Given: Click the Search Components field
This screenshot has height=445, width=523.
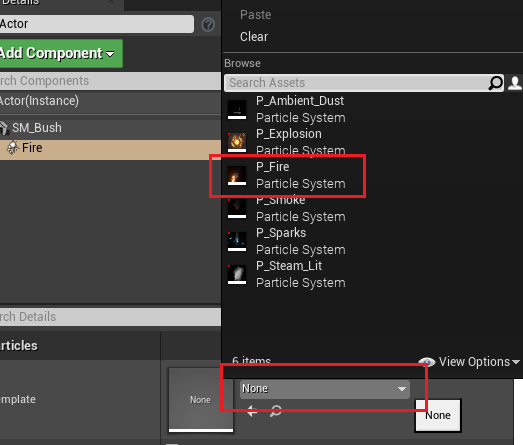Looking at the screenshot, I should 110,81.
